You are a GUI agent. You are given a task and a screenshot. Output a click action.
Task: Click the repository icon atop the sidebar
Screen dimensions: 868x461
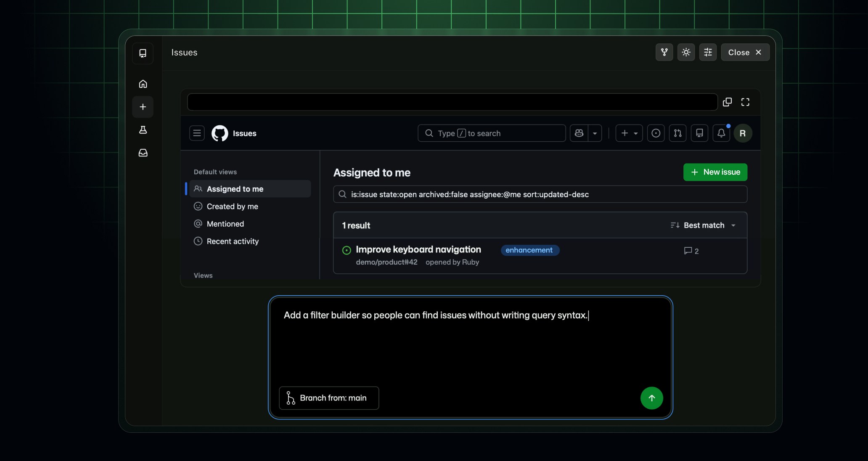tap(143, 53)
